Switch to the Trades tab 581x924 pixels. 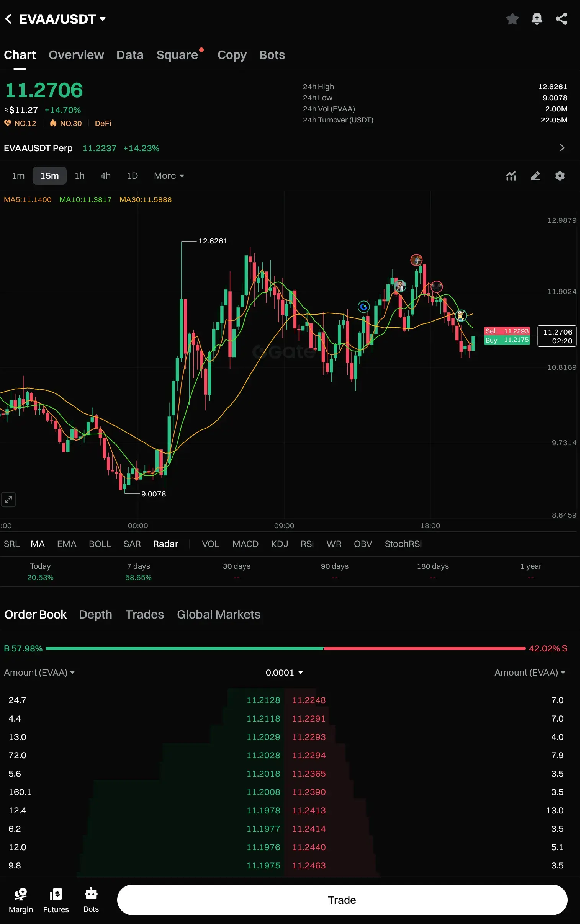coord(145,614)
